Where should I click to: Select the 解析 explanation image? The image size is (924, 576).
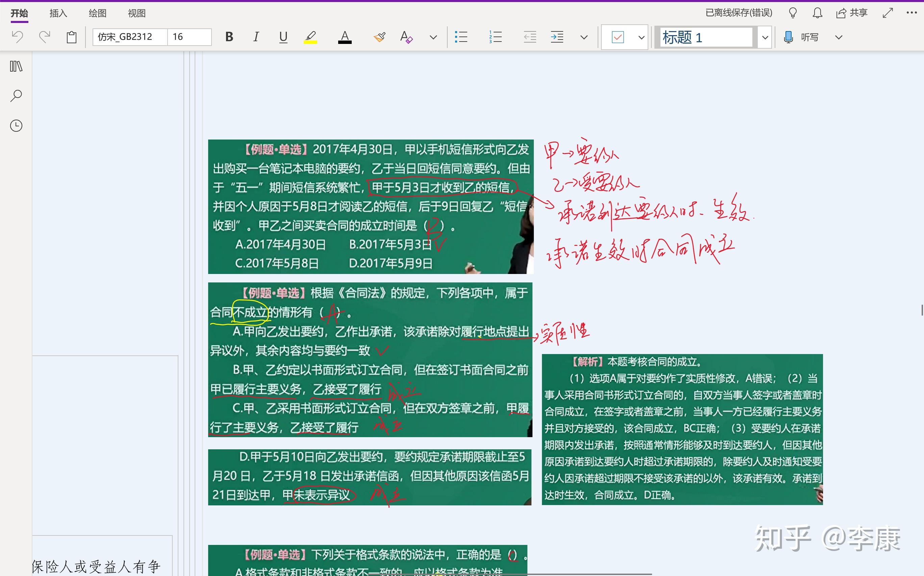[682, 429]
